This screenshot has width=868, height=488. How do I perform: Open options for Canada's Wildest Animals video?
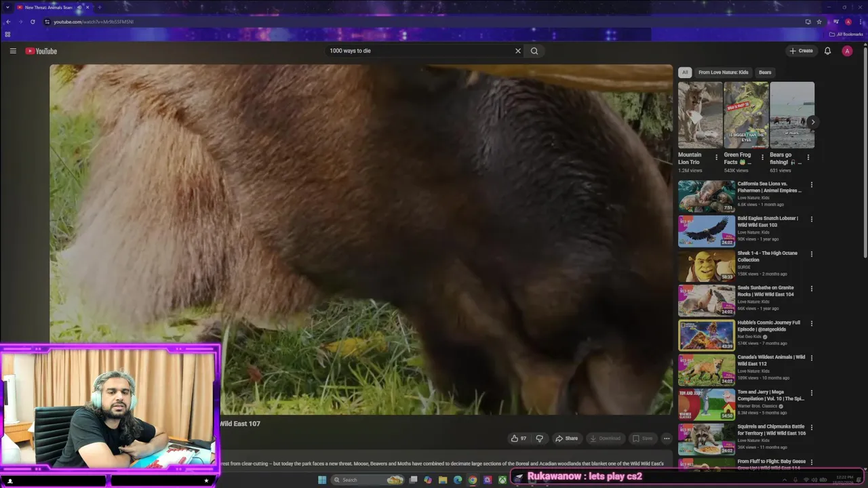coord(811,358)
